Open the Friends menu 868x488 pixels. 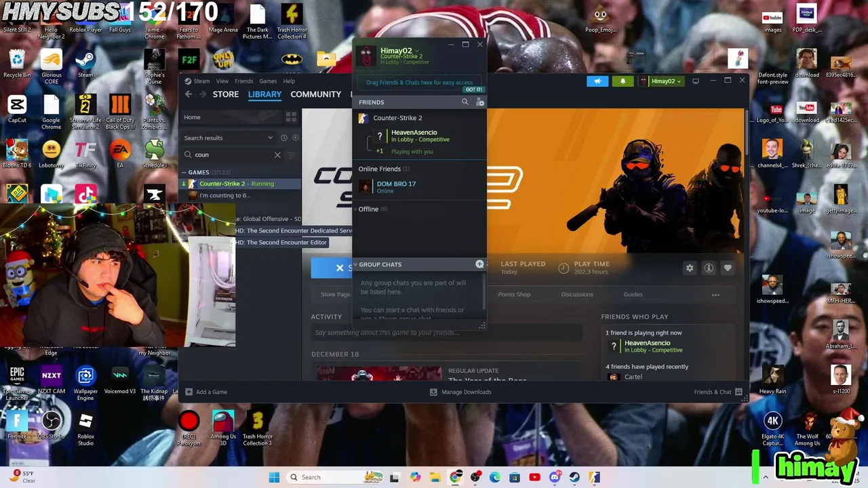(243, 81)
